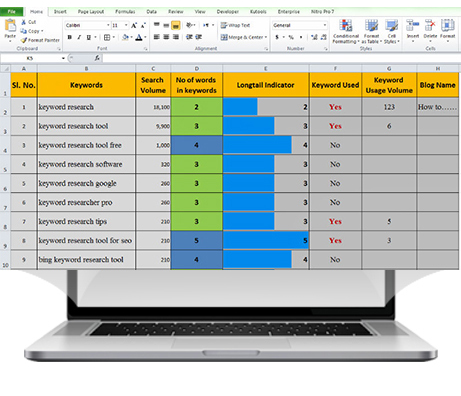Image resolution: width=461 pixels, height=396 pixels.
Task: Open the Name Box dropdown arrow
Action: click(x=63, y=58)
